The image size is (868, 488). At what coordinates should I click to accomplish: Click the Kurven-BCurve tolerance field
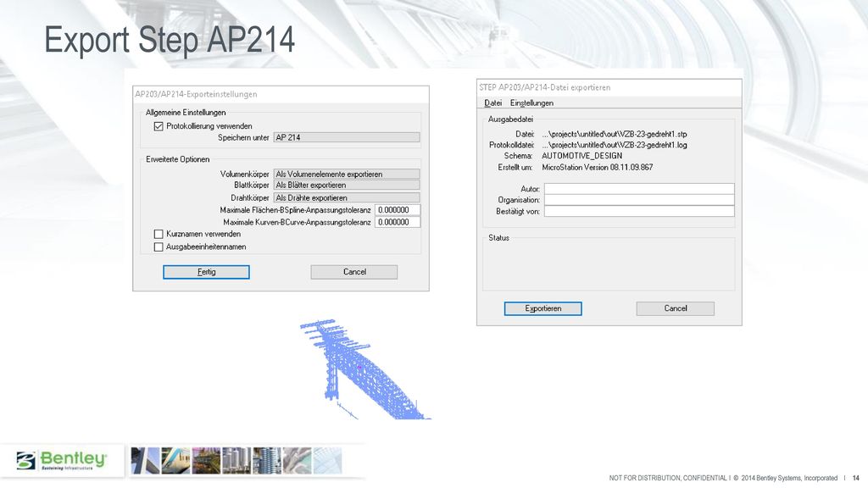[x=398, y=222]
